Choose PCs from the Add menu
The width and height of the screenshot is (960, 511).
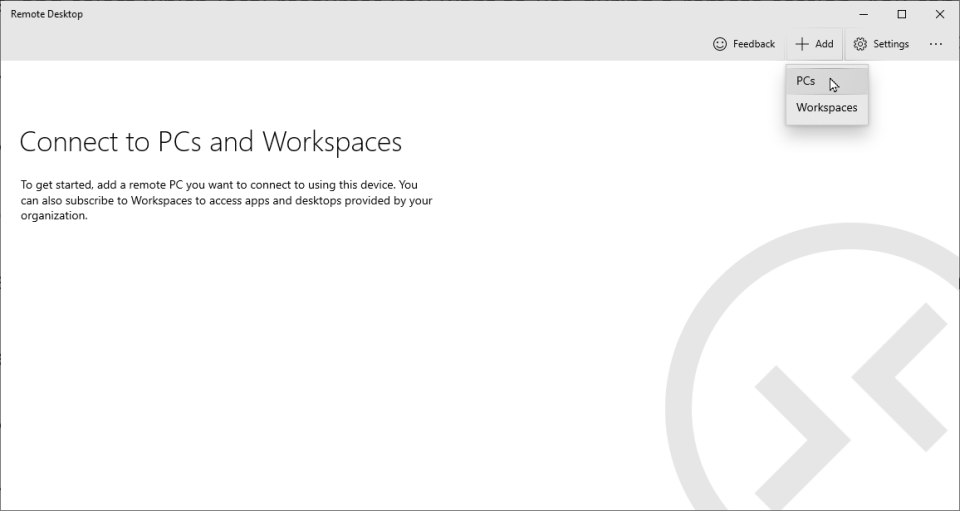(x=827, y=81)
